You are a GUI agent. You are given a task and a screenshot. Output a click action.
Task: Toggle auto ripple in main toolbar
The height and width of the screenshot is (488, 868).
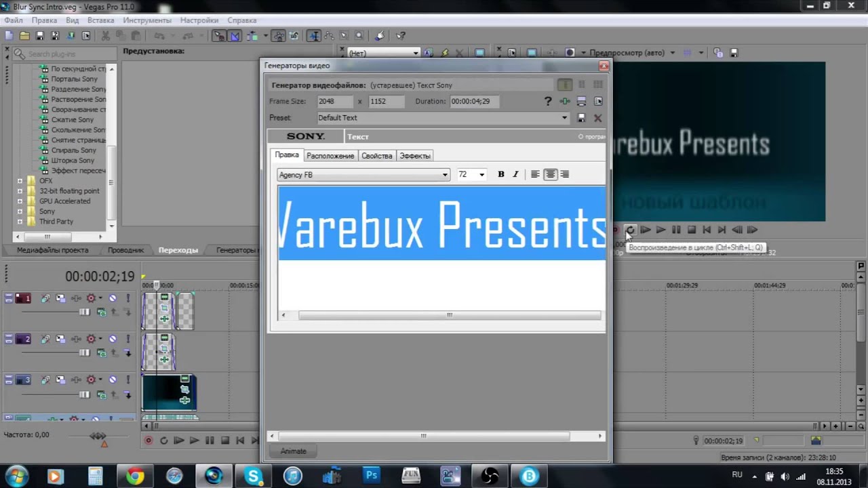(x=252, y=36)
